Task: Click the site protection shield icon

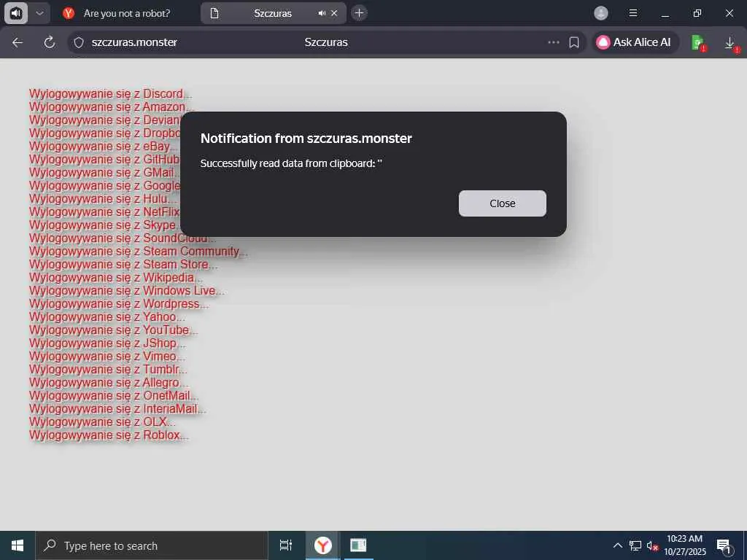Action: 79,42
